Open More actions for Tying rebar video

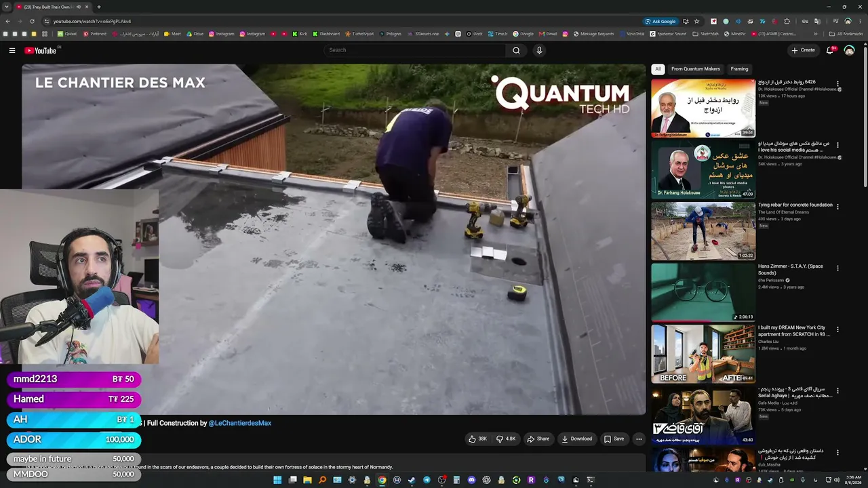pyautogui.click(x=837, y=206)
